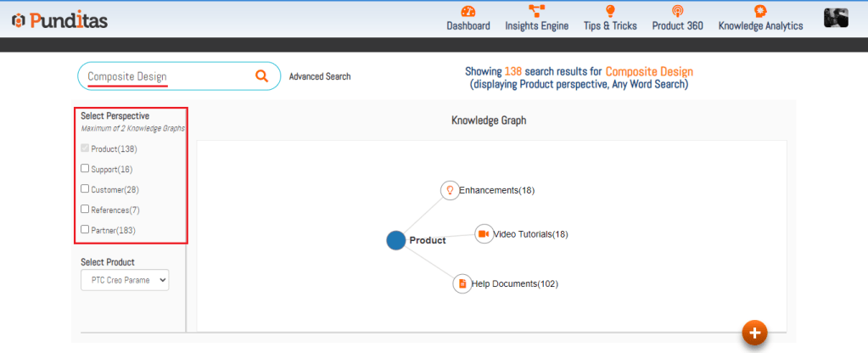Click the Knowledge Analytics head icon
Screen dimensions: 868x353
coord(760,11)
